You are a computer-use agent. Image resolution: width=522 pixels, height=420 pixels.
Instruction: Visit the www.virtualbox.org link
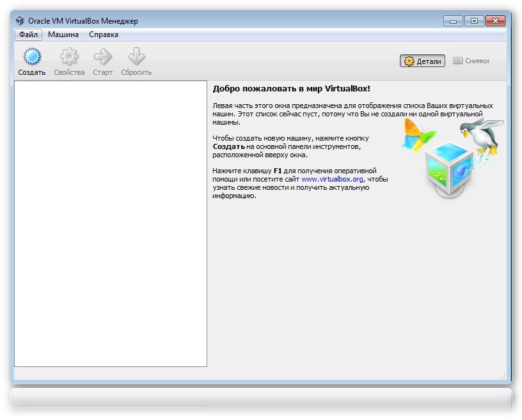click(332, 180)
